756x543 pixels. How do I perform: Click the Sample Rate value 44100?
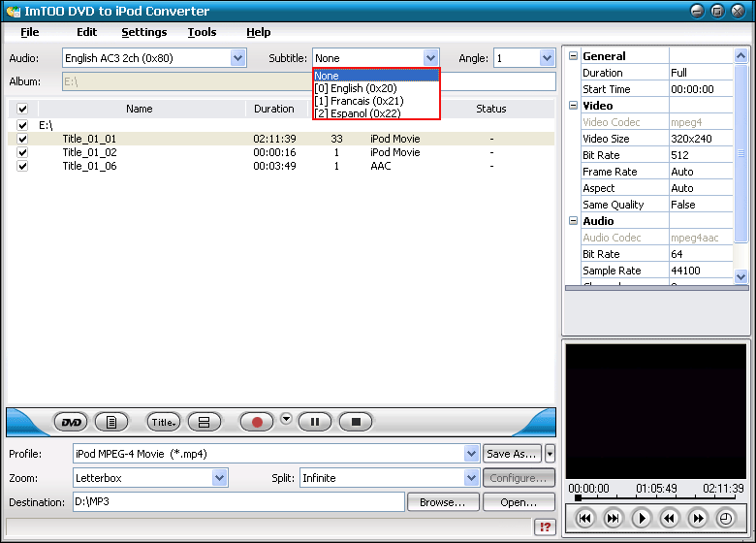point(685,271)
